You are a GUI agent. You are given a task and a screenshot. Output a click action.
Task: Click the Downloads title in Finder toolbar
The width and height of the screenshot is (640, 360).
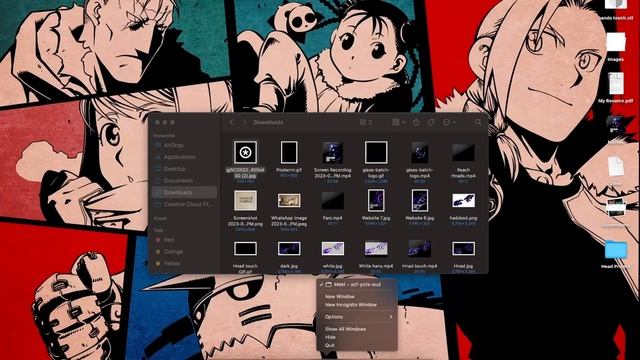tap(268, 122)
